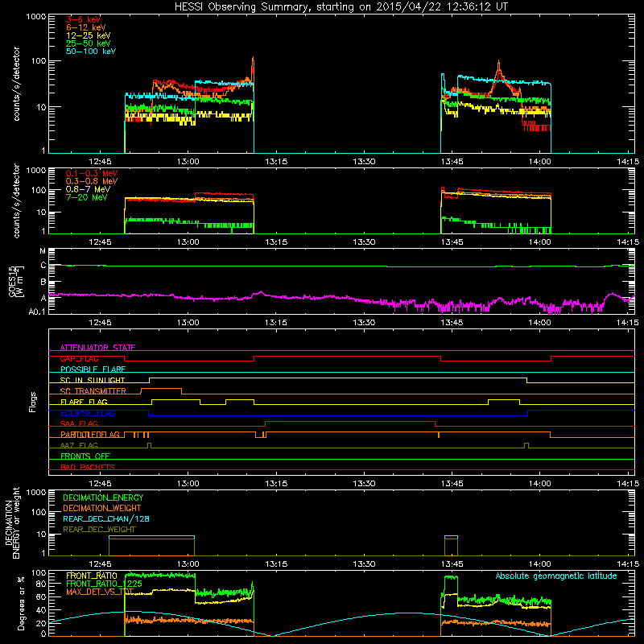Viewport: 644px width, 644px height.
Task: Click the GOES15 axis label
Action: 12,281
